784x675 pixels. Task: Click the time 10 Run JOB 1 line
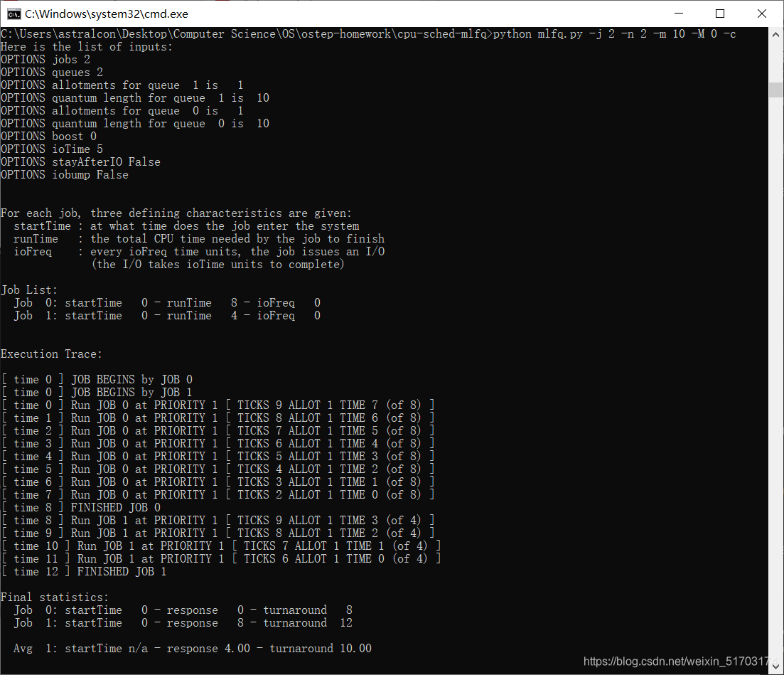[221, 546]
